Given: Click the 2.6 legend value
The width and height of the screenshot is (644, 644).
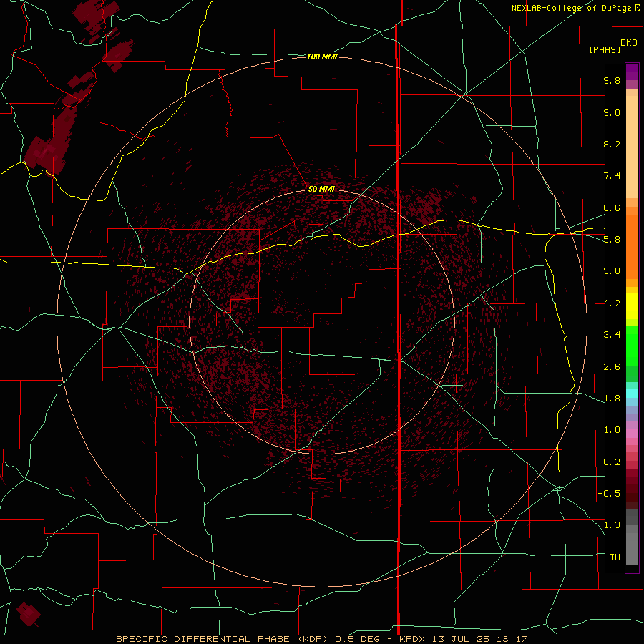Looking at the screenshot, I should (x=612, y=367).
